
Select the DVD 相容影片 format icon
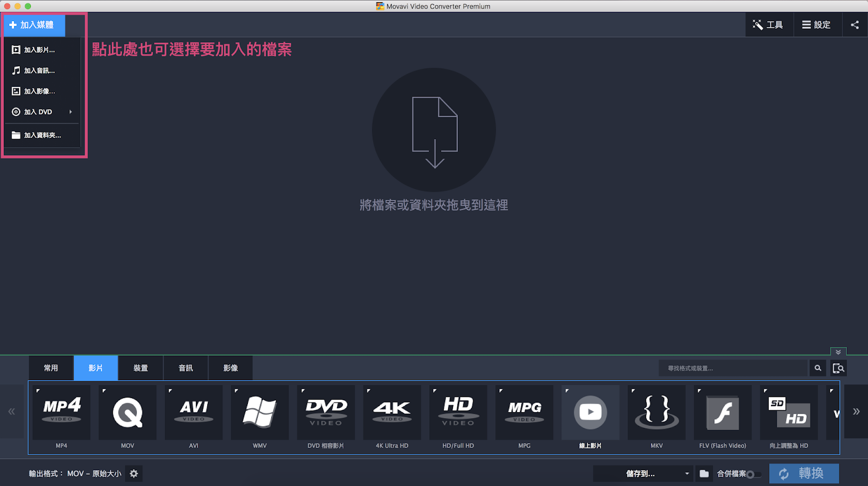pos(326,413)
